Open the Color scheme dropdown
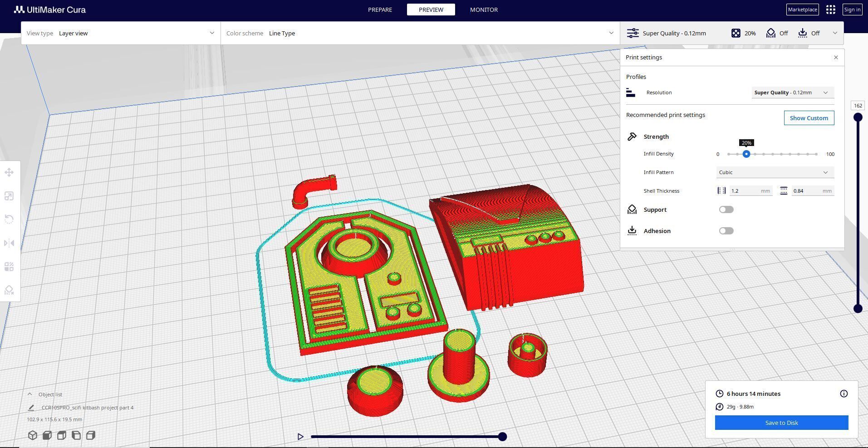 [420, 33]
